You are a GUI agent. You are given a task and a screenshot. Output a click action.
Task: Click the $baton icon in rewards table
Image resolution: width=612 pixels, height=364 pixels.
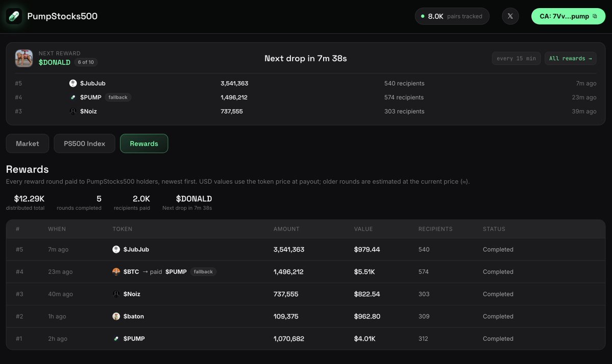point(116,316)
